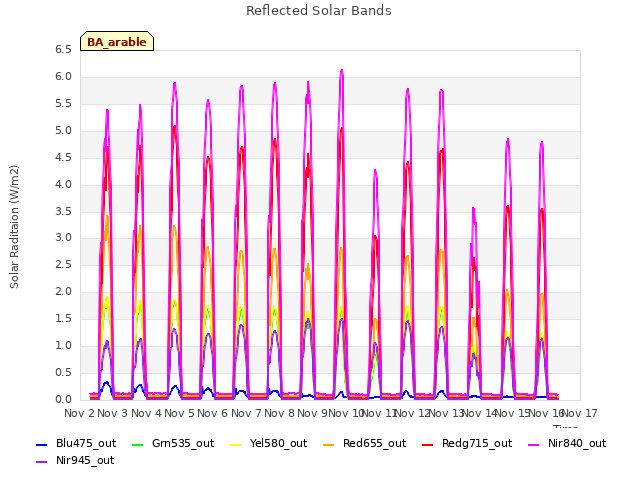Click the Nov 5 x-axis tick label

click(x=179, y=413)
